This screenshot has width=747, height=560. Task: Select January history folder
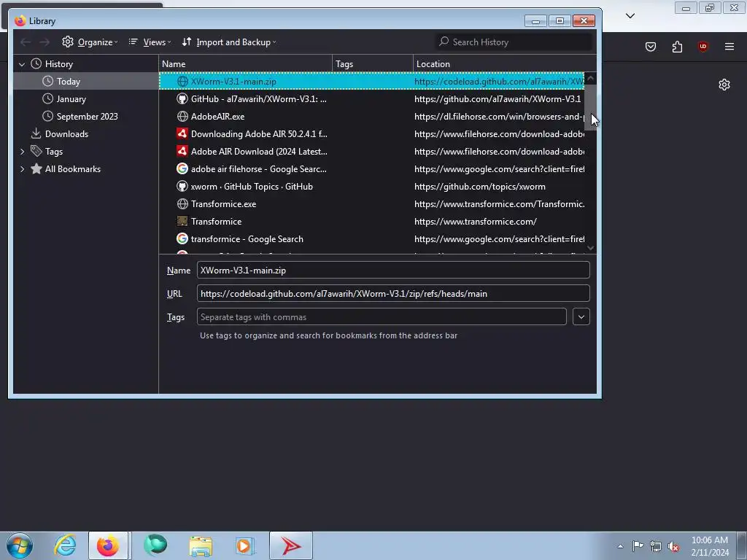(x=71, y=99)
